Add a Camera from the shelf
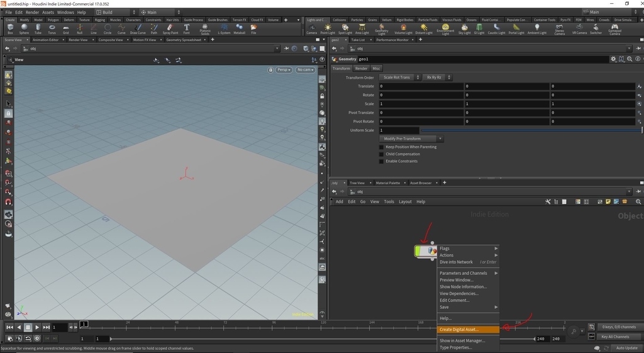 (x=312, y=29)
